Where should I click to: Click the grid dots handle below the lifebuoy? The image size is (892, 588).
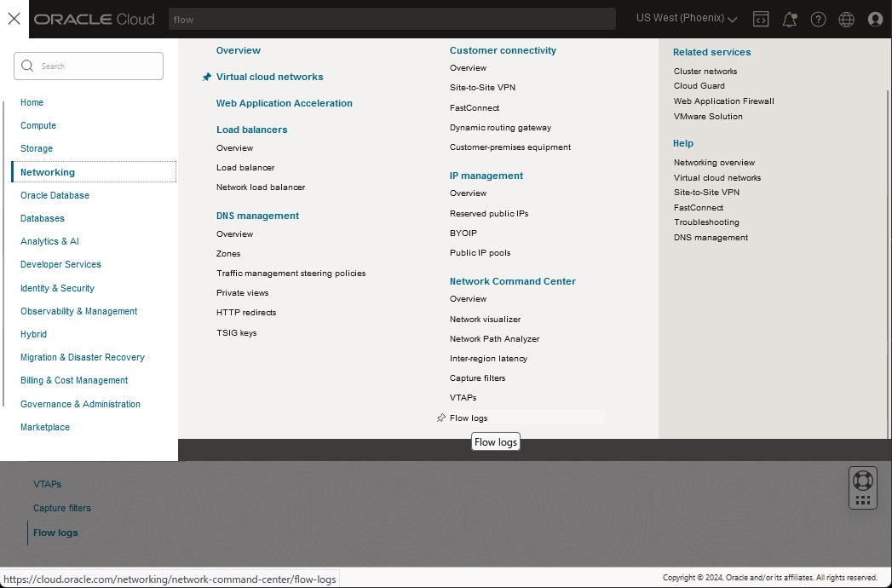(862, 500)
